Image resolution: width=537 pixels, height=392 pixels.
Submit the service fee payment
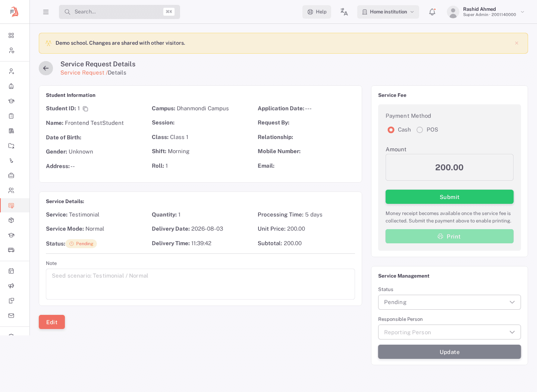click(449, 197)
